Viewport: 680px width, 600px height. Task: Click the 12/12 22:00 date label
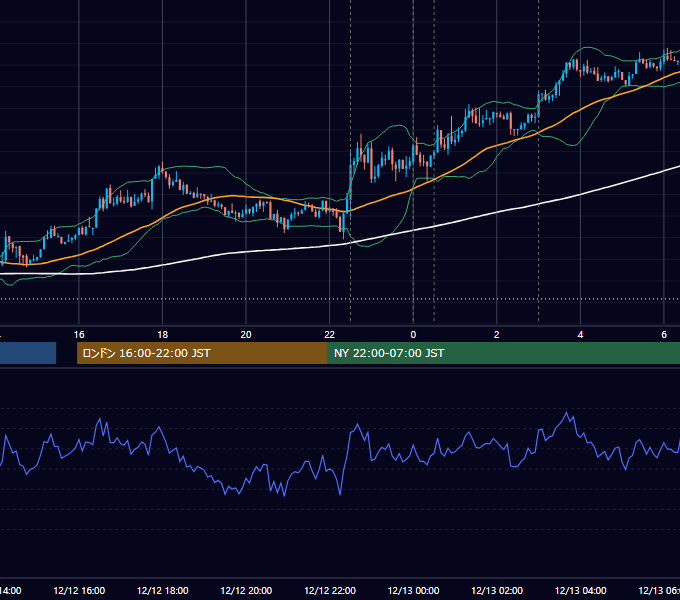tap(330, 590)
